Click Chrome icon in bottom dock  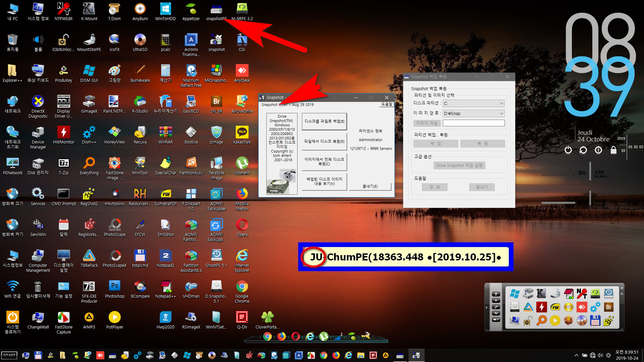coord(267,336)
